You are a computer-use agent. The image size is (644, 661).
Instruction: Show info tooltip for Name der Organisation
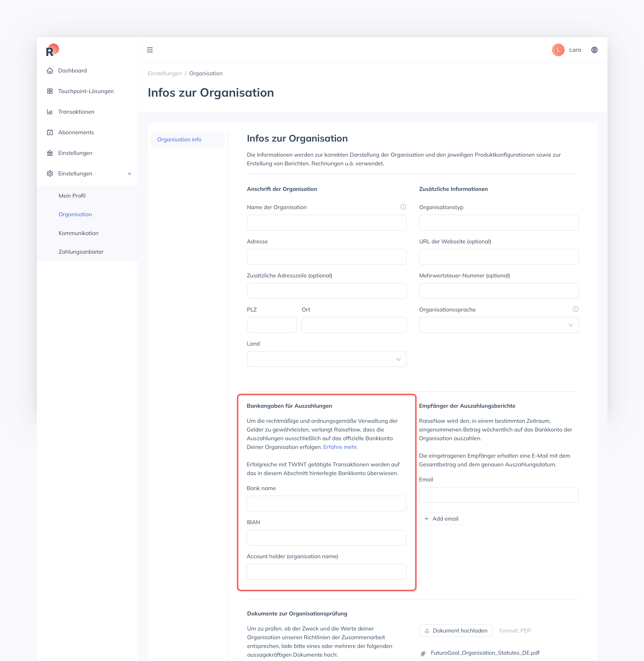click(x=403, y=207)
